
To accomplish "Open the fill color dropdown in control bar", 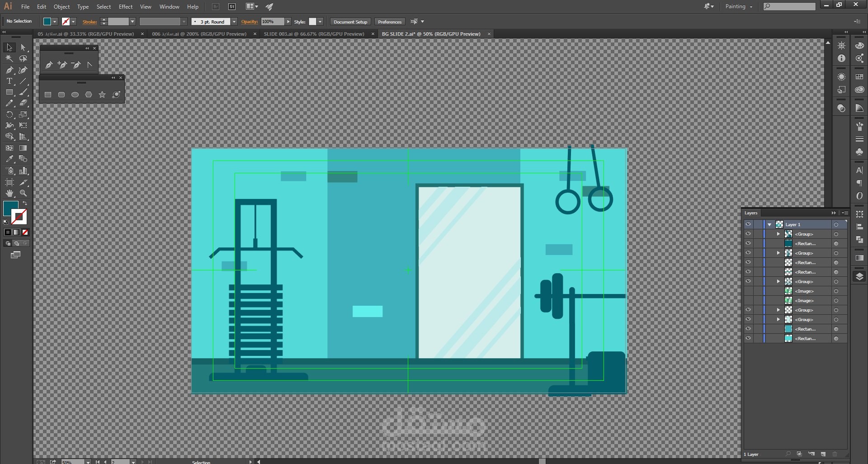I will [x=55, y=22].
